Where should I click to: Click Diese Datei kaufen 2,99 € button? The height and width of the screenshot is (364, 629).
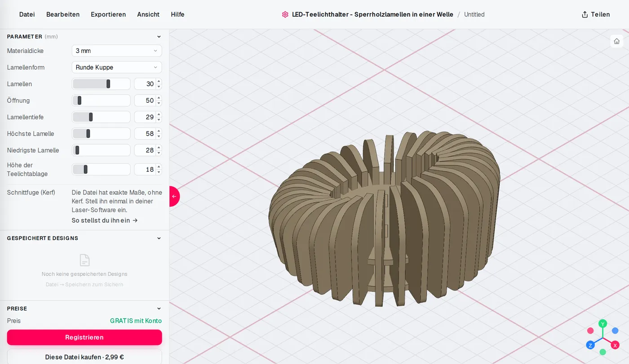click(x=84, y=357)
